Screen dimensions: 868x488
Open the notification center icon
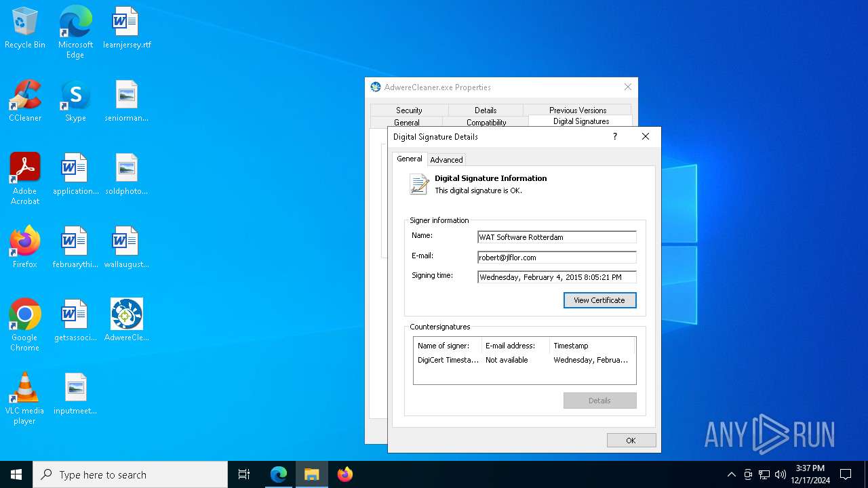tap(846, 474)
